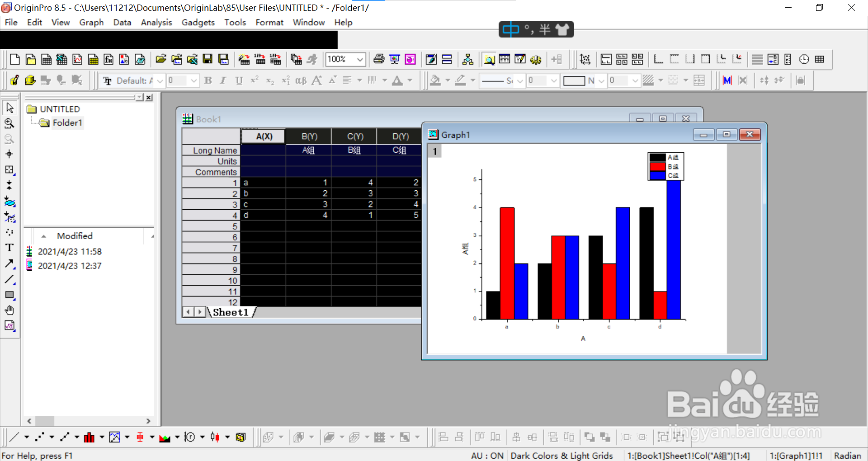Open the File menu
Image resolution: width=868 pixels, height=461 pixels.
click(11, 22)
